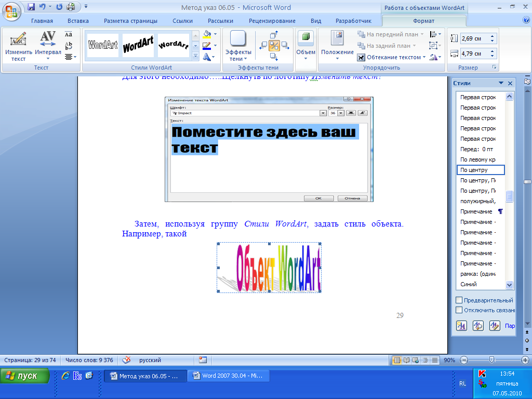
Task: Open the Разметка страницы tab
Action: tap(130, 21)
